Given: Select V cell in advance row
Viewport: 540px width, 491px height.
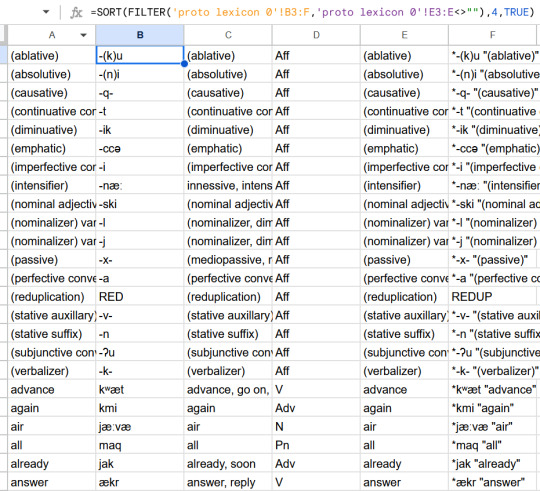Looking at the screenshot, I should click(316, 390).
